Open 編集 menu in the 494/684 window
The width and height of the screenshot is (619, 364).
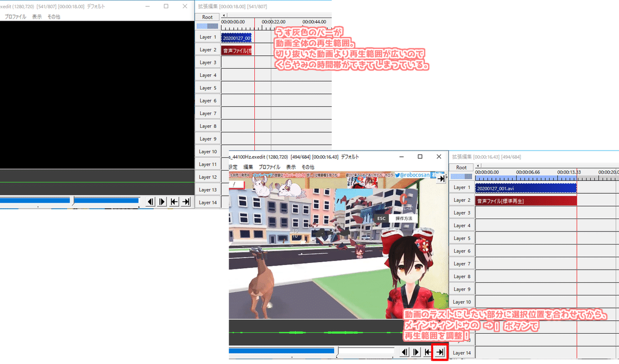pos(248,167)
